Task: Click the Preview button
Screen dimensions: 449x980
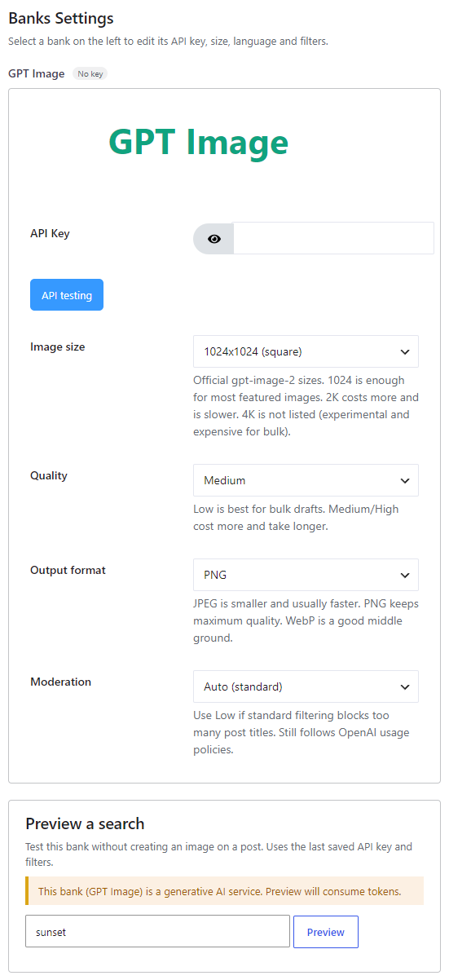Action: point(326,932)
